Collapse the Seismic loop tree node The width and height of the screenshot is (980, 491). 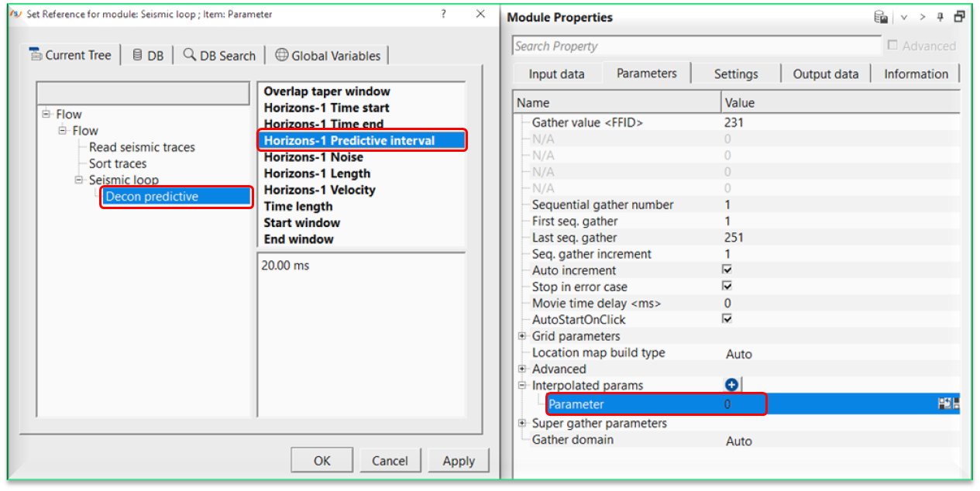[79, 179]
